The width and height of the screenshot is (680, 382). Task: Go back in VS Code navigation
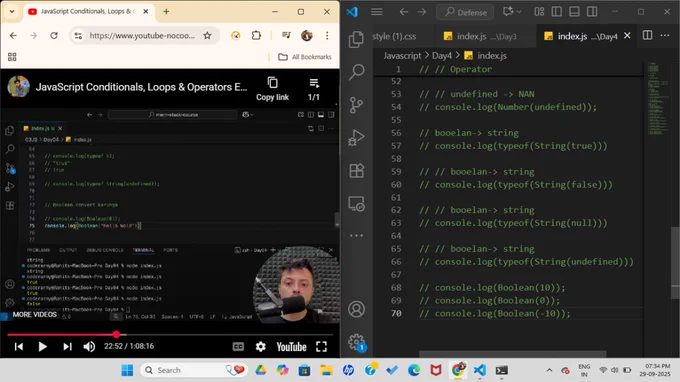coord(404,12)
